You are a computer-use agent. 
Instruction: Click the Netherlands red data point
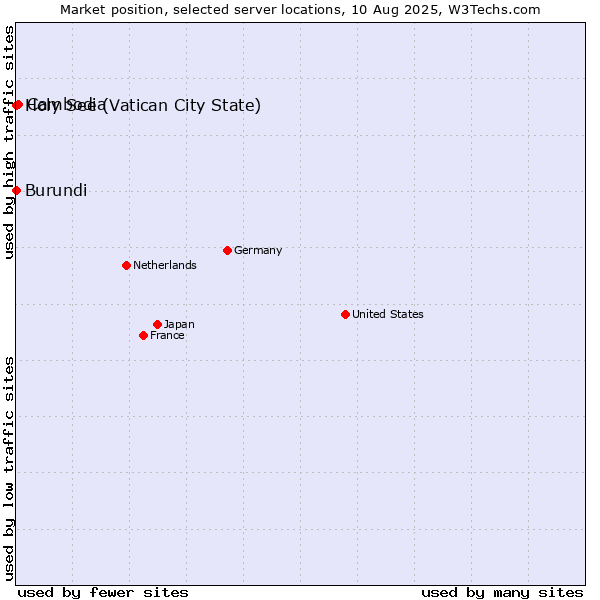(126, 266)
